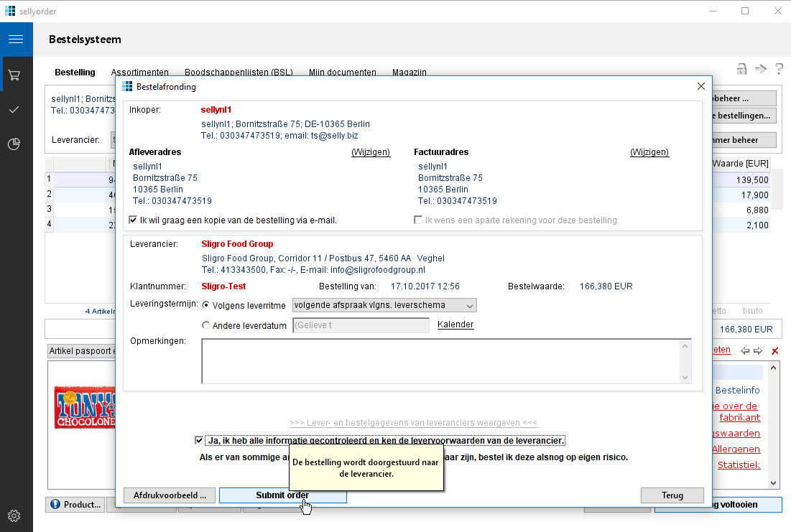Select the 'Andere leverdatum' radio button
Screen dimensions: 791x532
tap(206, 325)
